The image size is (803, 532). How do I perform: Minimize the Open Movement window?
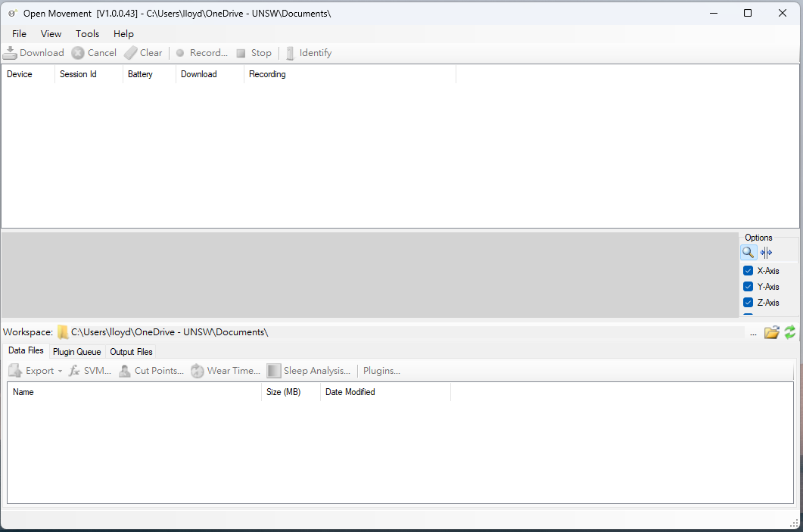pyautogui.click(x=714, y=14)
